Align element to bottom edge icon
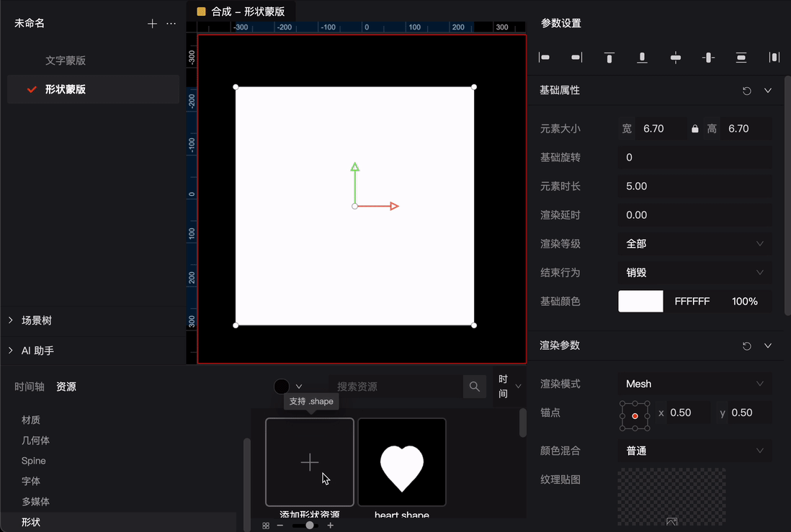Image resolution: width=791 pixels, height=532 pixels. click(642, 58)
